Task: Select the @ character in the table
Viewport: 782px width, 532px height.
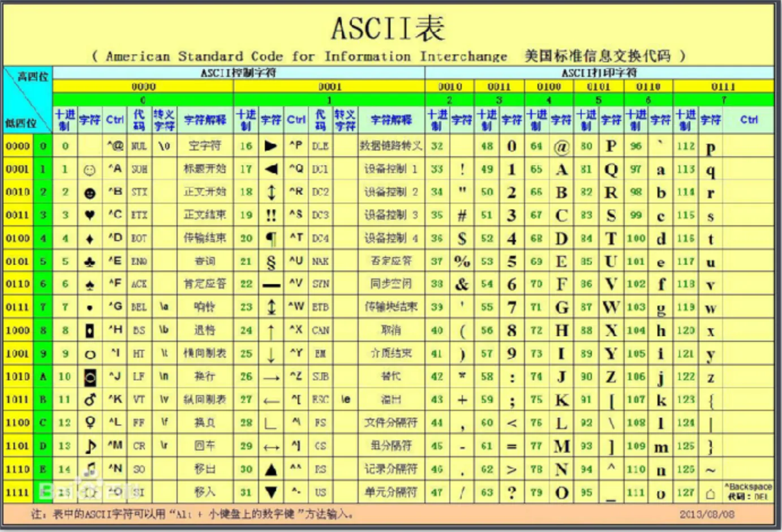Action: point(561,147)
